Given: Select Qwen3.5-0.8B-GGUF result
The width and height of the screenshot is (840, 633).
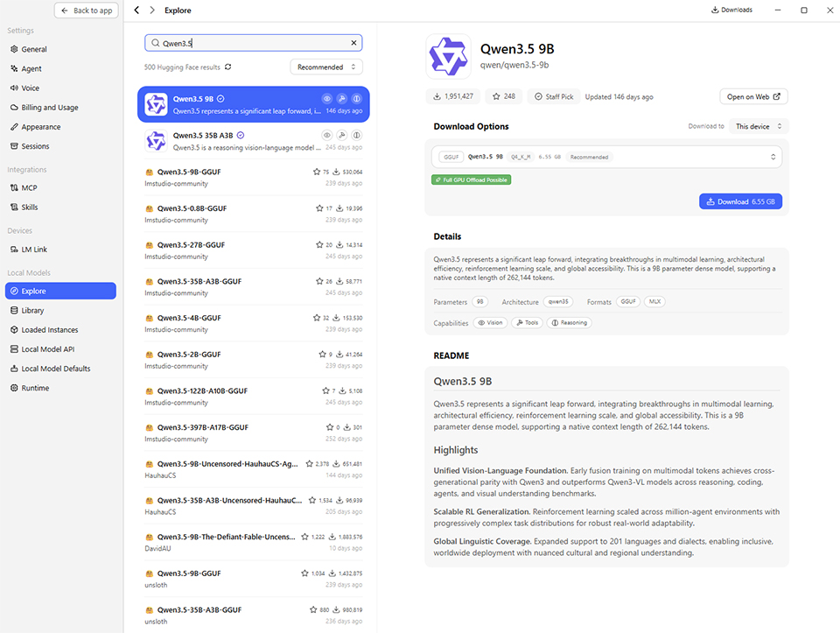Looking at the screenshot, I should pyautogui.click(x=254, y=214).
